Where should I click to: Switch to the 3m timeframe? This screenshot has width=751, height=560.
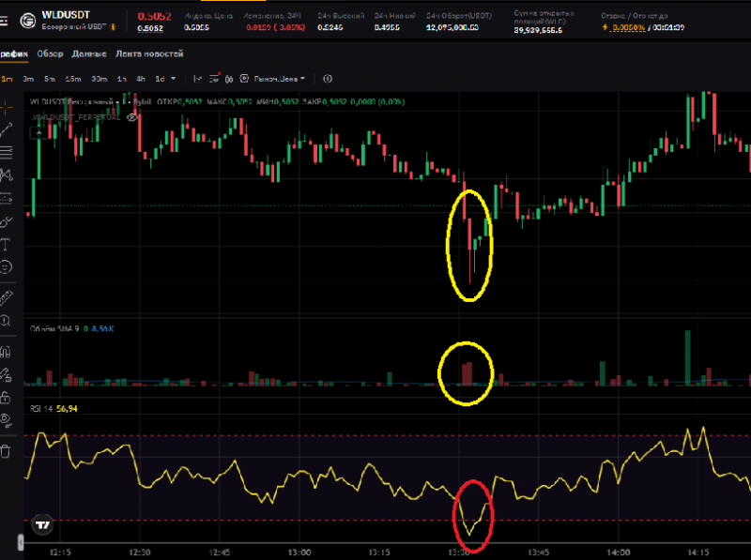(x=28, y=79)
